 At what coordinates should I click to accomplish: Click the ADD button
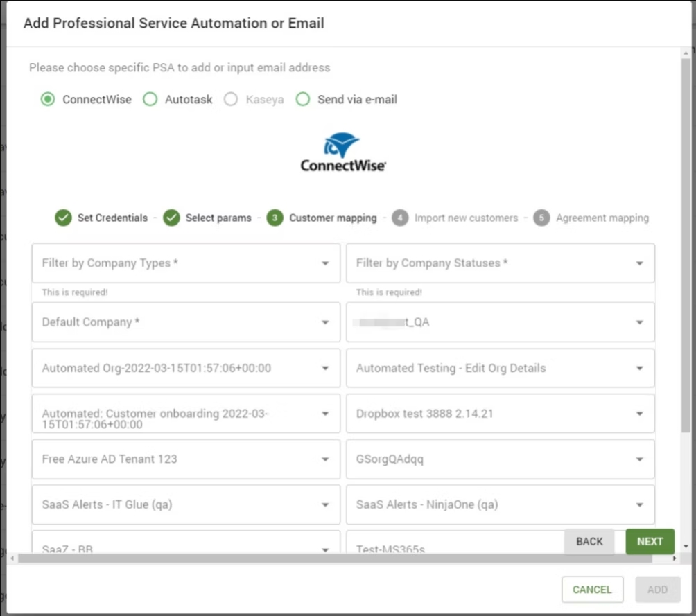(x=657, y=590)
